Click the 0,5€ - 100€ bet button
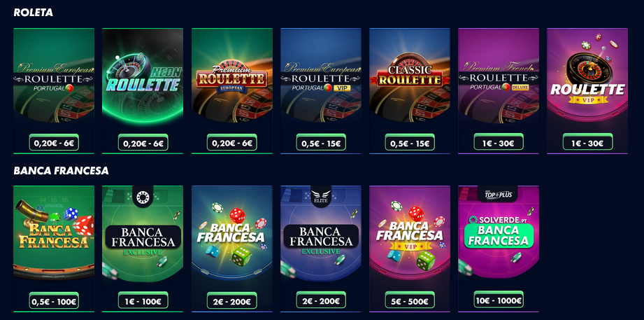 click(x=54, y=300)
